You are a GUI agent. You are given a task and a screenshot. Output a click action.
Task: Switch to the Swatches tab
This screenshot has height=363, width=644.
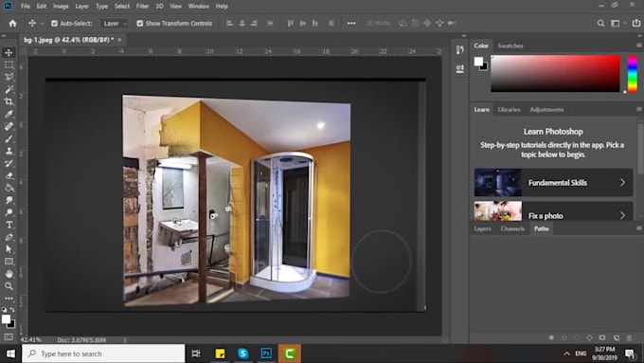(x=510, y=45)
